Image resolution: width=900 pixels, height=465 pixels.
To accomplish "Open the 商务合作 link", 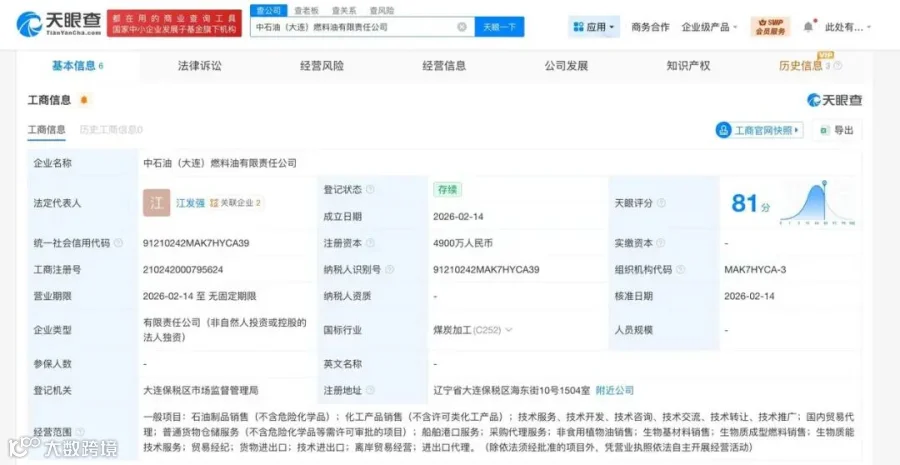I will pyautogui.click(x=650, y=27).
